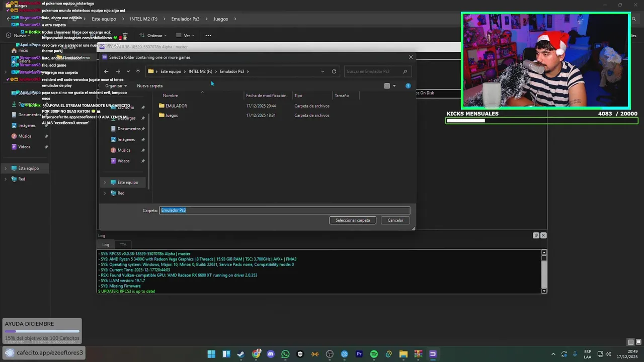Open the Organizar menu
This screenshot has height=362, width=644.
pos(116,86)
